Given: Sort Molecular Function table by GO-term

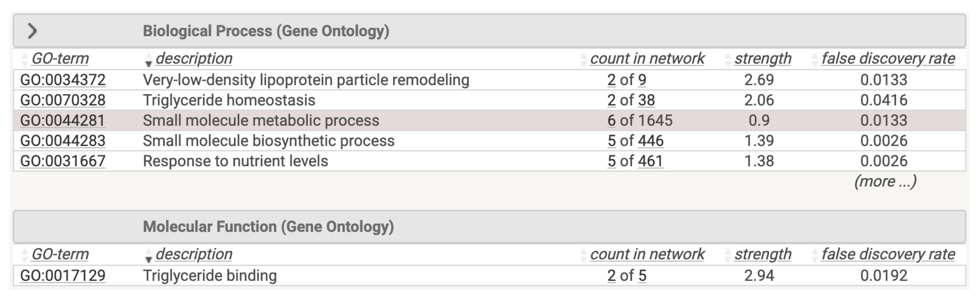Looking at the screenshot, I should 60,254.
